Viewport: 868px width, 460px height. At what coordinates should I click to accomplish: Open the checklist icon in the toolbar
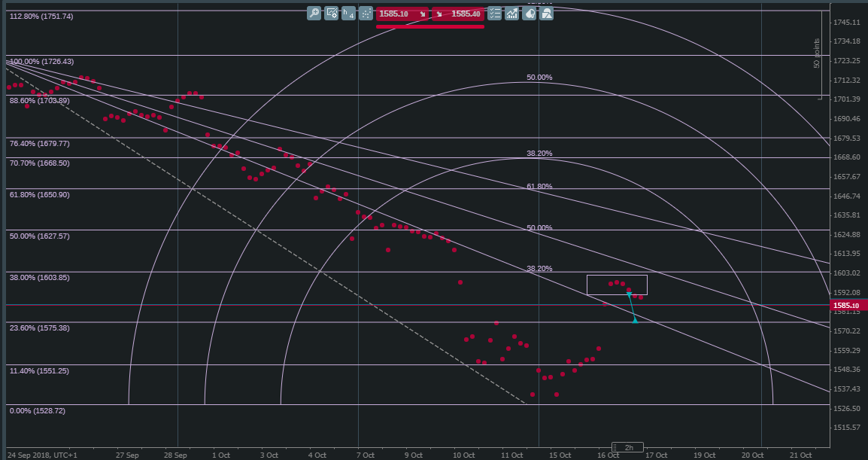pos(495,14)
